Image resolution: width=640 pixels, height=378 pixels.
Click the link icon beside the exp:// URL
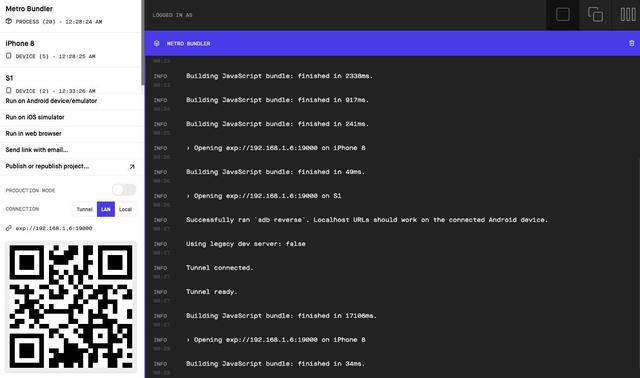pyautogui.click(x=9, y=228)
